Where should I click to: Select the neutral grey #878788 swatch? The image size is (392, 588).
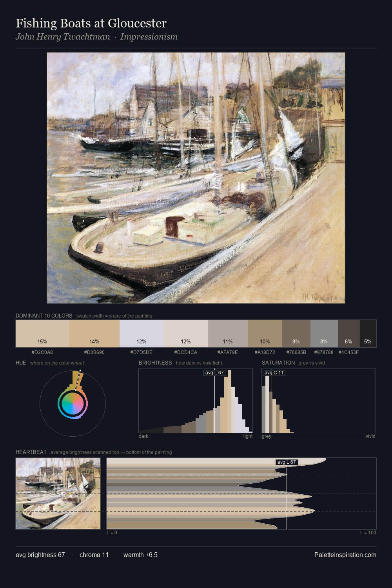[324, 334]
